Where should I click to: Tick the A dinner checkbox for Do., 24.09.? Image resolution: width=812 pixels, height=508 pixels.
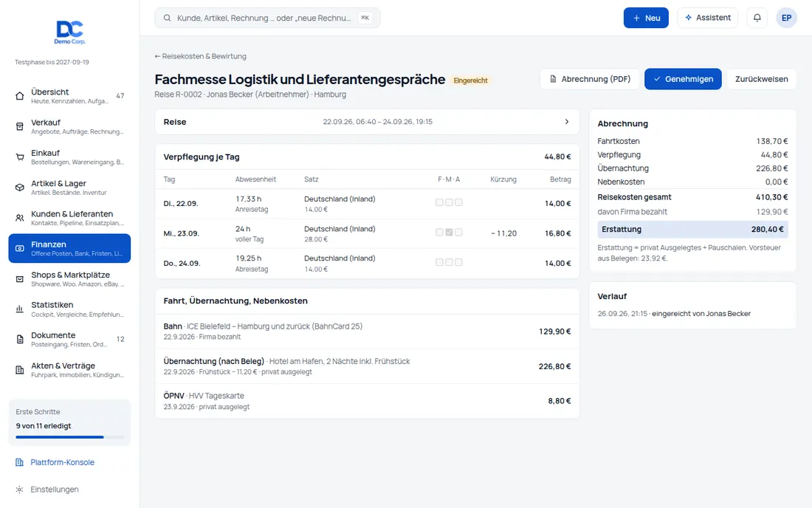459,262
